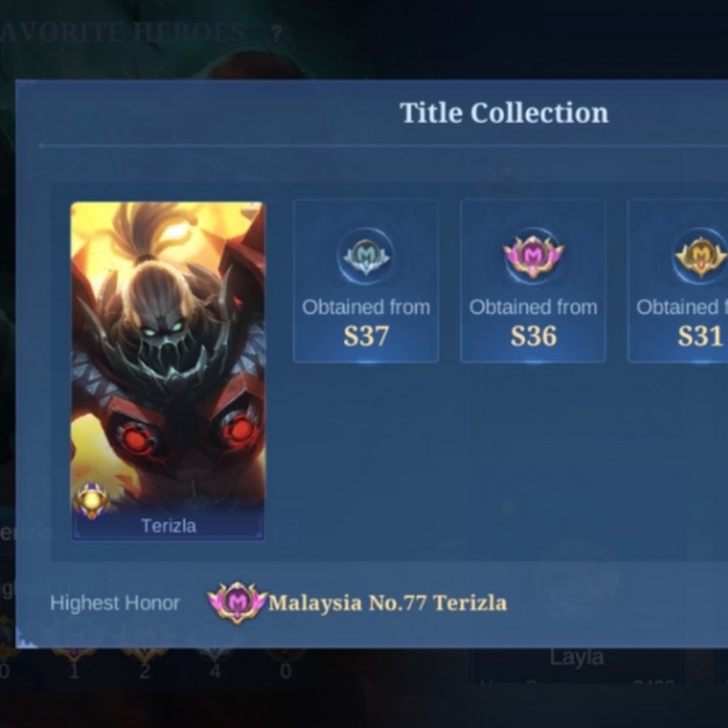Click the silver S37 title badge icon

click(x=366, y=256)
